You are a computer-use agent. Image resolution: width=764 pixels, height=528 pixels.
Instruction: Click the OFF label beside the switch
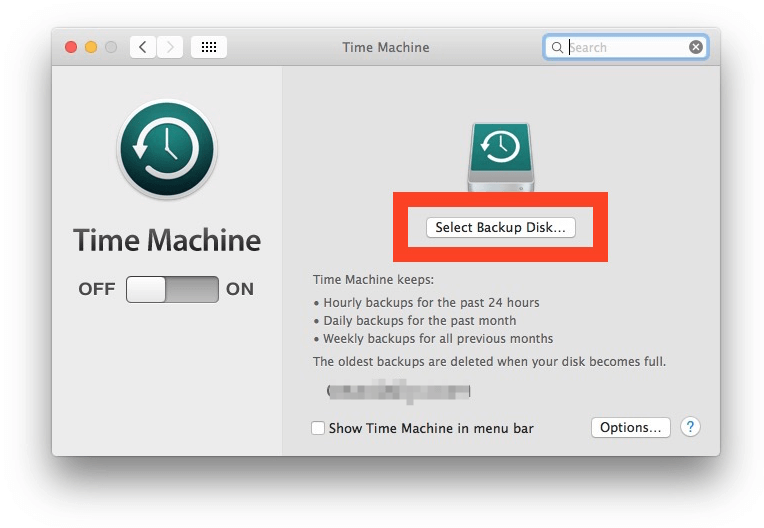click(97, 290)
